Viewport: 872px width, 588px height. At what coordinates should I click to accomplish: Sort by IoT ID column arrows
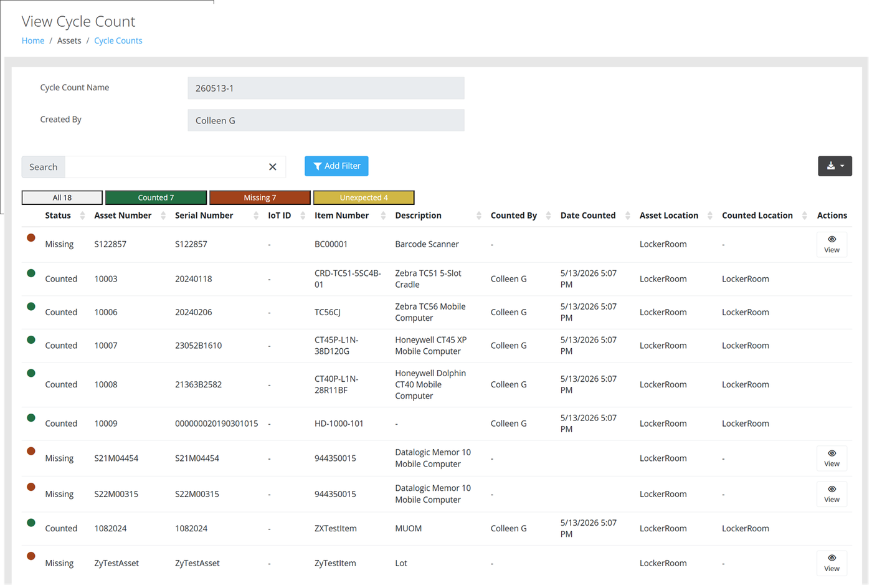[x=303, y=216]
